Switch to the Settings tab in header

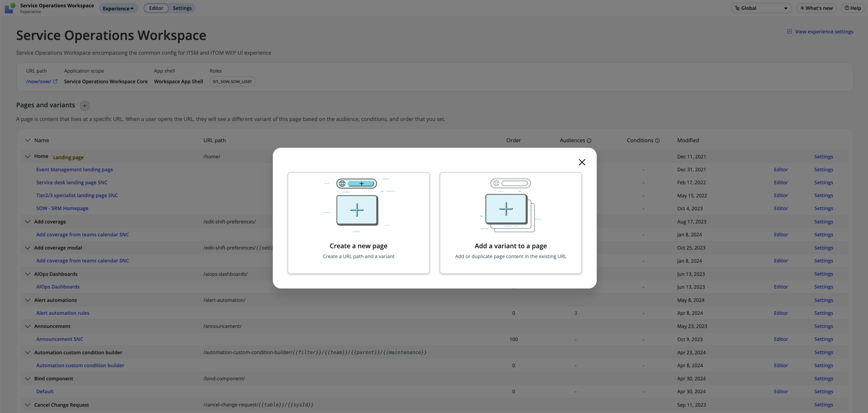click(182, 8)
